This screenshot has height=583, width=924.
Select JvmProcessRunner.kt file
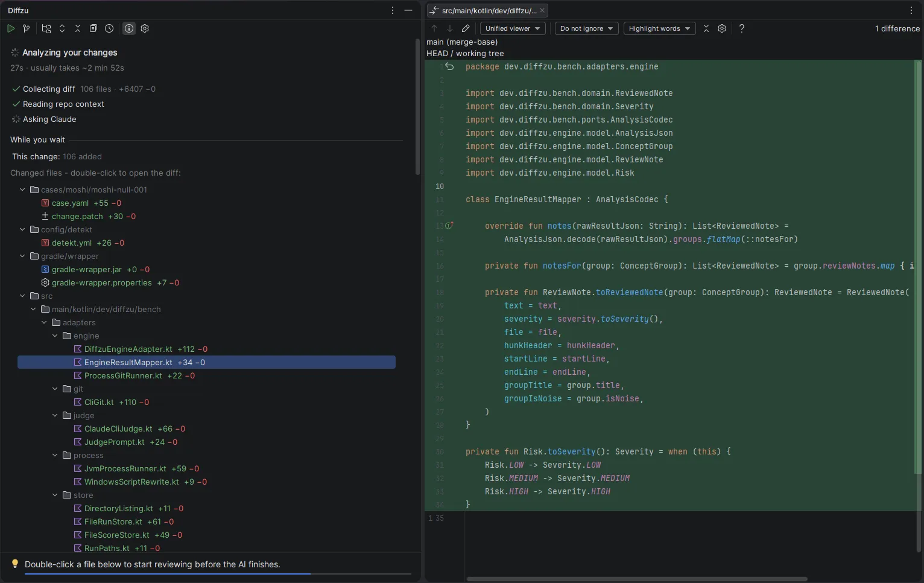coord(125,468)
